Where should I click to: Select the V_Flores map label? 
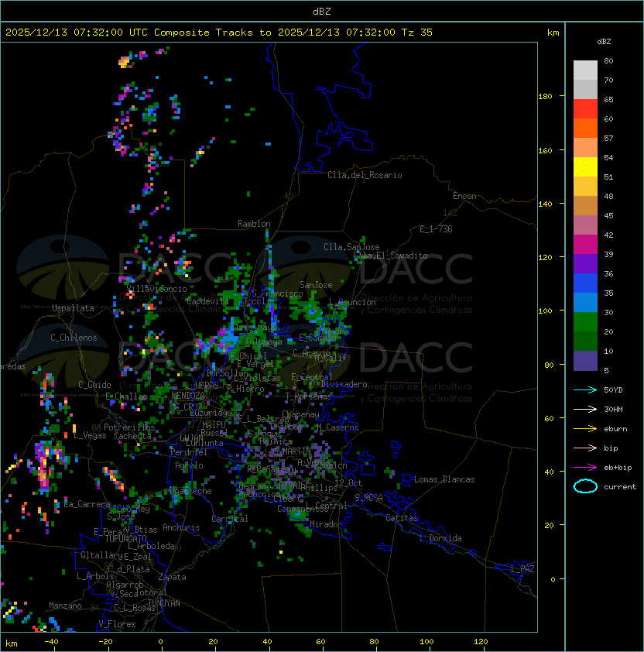117,624
